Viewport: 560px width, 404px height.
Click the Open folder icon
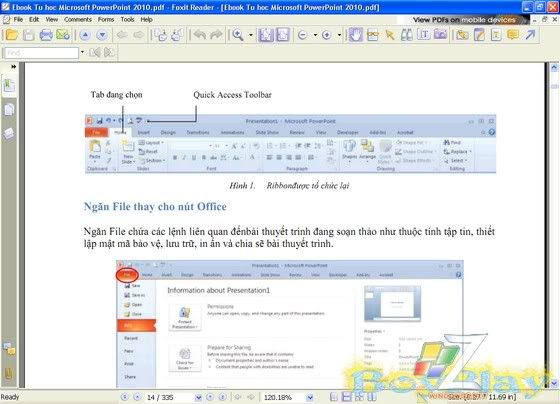click(12, 35)
